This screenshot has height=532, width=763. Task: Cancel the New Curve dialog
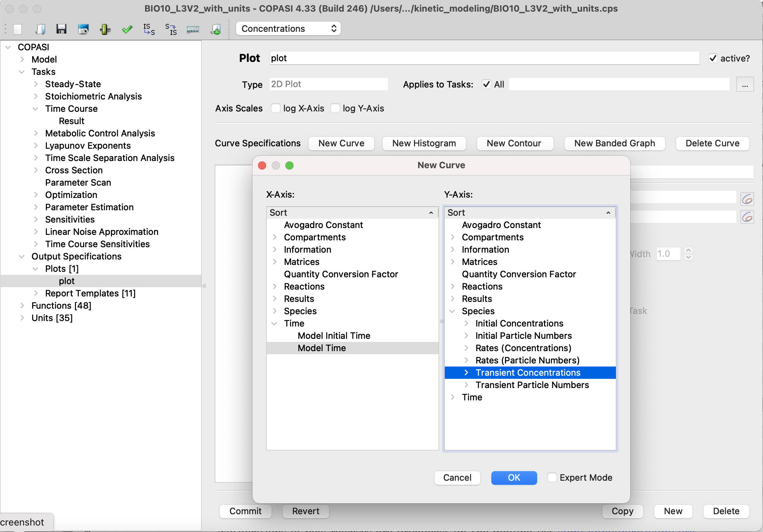click(457, 478)
